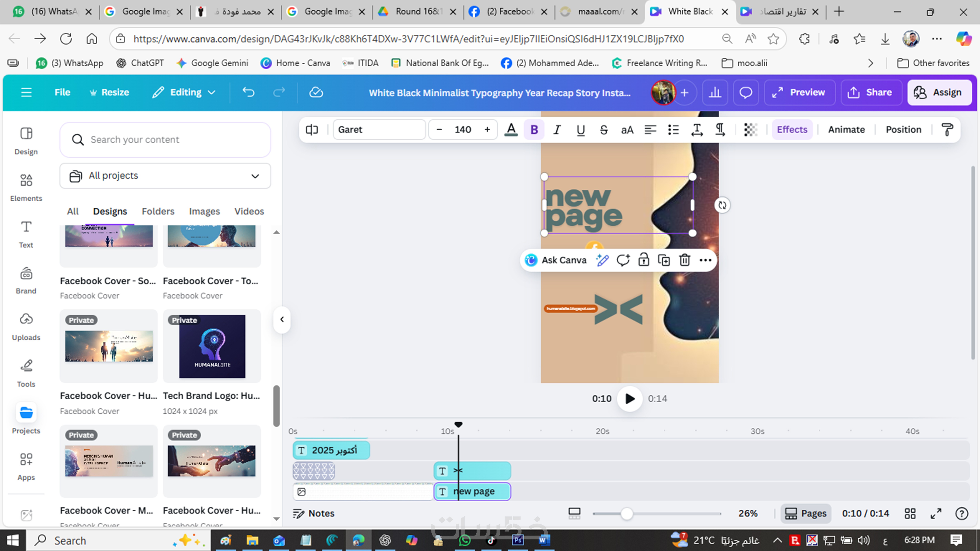Duplicate element using the copy-plus icon

(x=664, y=260)
